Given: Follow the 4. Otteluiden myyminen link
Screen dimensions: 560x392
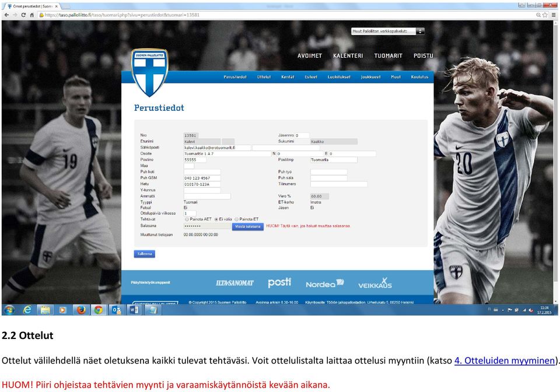Looking at the screenshot, I should (505, 360).
